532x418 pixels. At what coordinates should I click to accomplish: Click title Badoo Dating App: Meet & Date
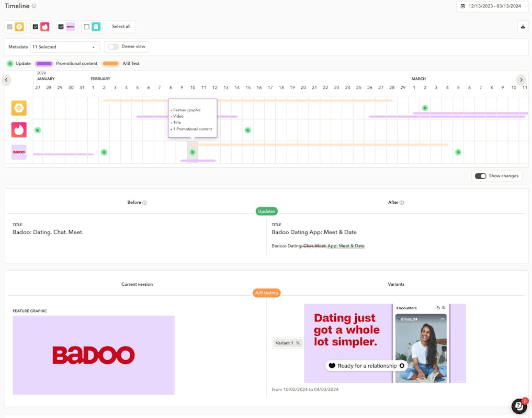pyautogui.click(x=314, y=232)
